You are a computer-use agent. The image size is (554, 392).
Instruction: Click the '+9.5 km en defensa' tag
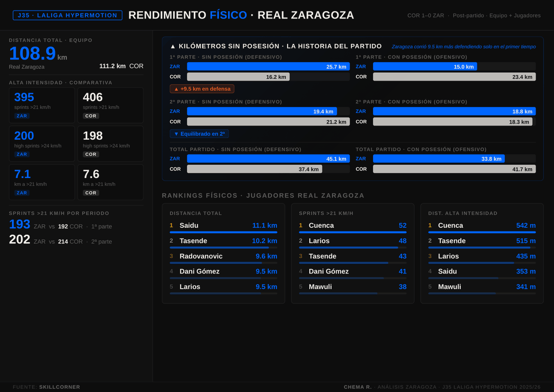[202, 89]
